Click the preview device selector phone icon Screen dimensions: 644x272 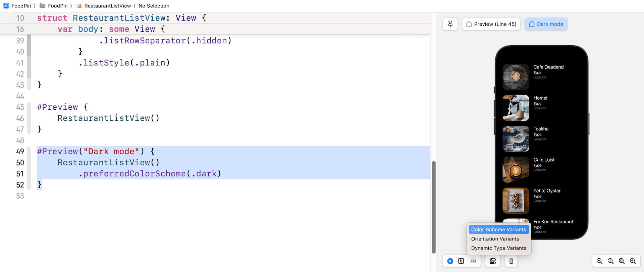(x=511, y=261)
